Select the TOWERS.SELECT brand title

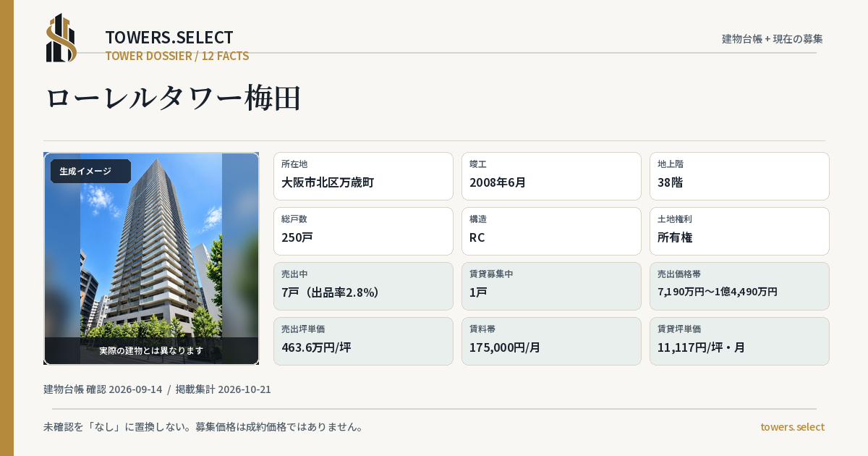(x=169, y=38)
